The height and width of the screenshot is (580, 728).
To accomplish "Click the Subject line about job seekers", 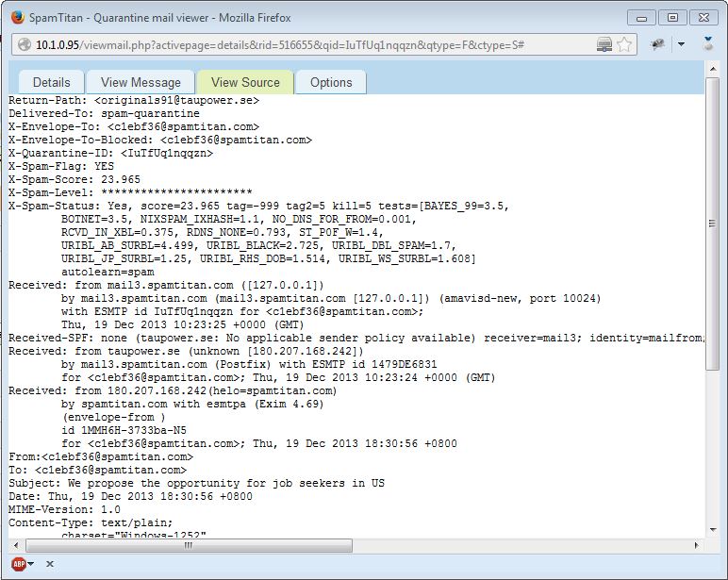I will click(196, 483).
